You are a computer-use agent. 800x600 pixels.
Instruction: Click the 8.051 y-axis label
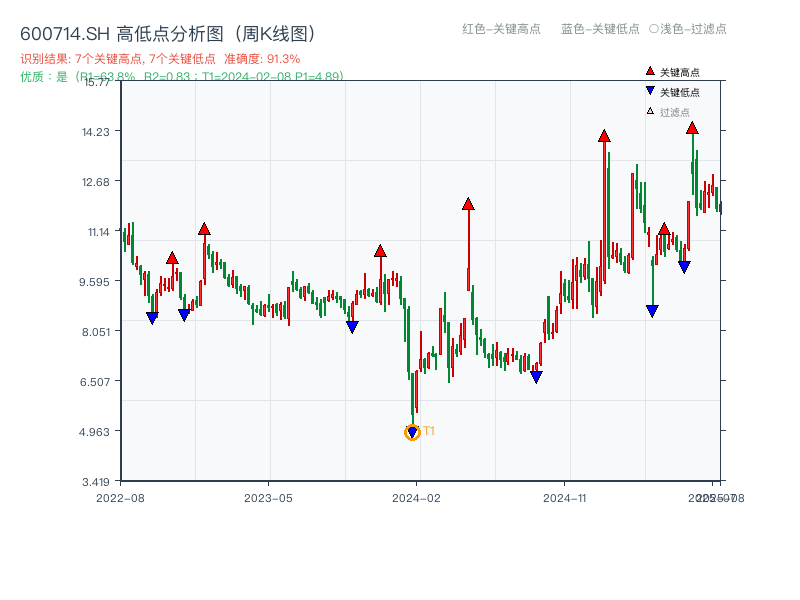[x=96, y=332]
